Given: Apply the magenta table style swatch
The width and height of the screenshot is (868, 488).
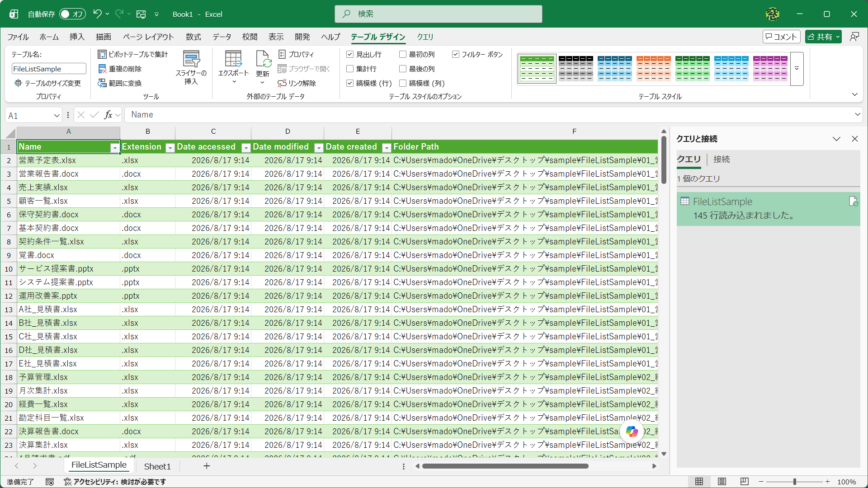Looking at the screenshot, I should pos(770,69).
